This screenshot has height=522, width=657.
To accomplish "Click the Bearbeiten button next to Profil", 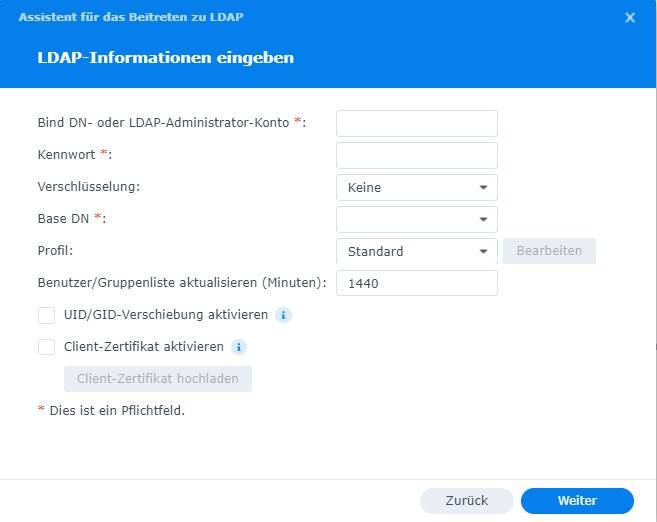I will 549,251.
